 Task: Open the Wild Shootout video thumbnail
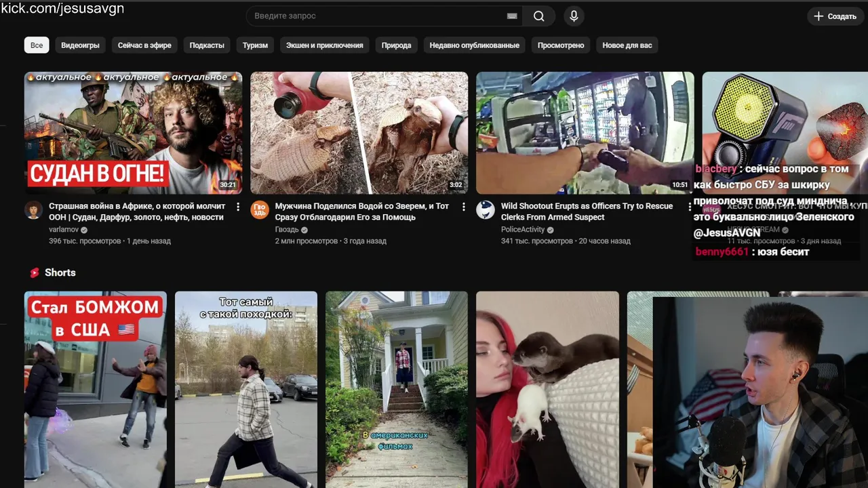pos(585,133)
